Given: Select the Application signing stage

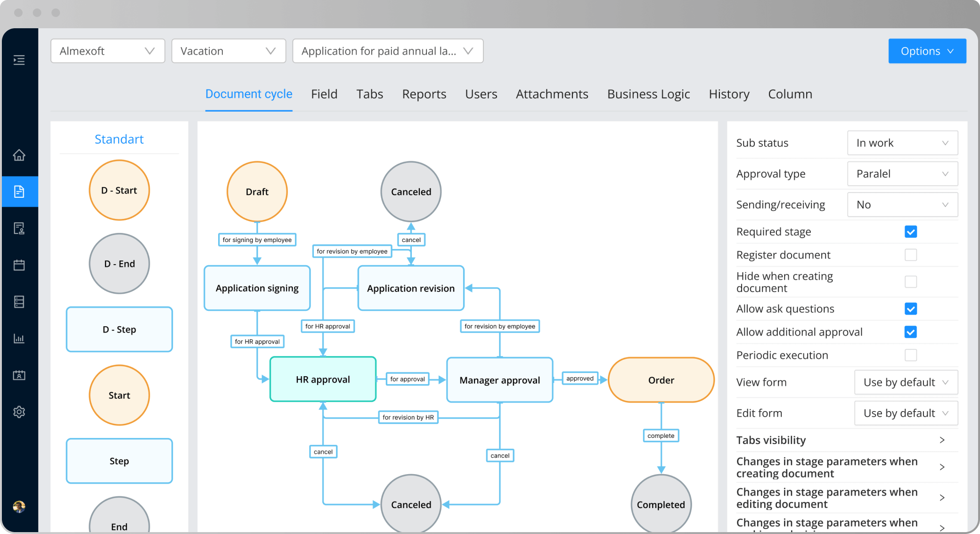Looking at the screenshot, I should pyautogui.click(x=257, y=288).
